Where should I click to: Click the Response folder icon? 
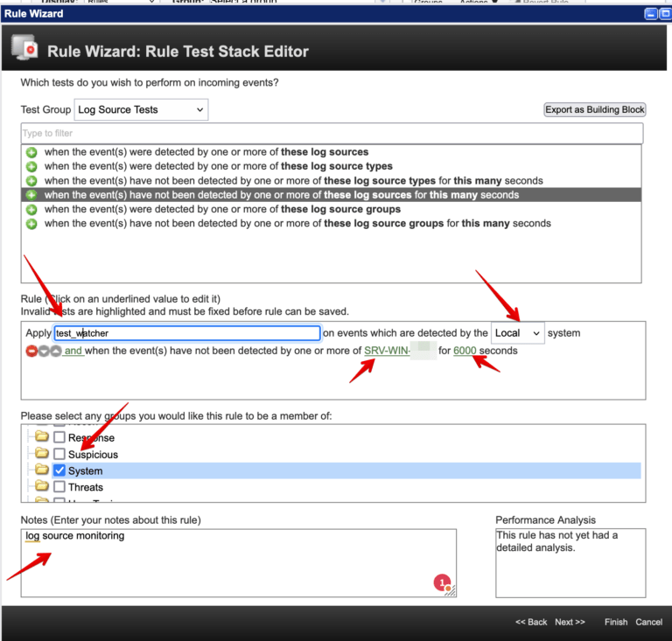pyautogui.click(x=42, y=436)
